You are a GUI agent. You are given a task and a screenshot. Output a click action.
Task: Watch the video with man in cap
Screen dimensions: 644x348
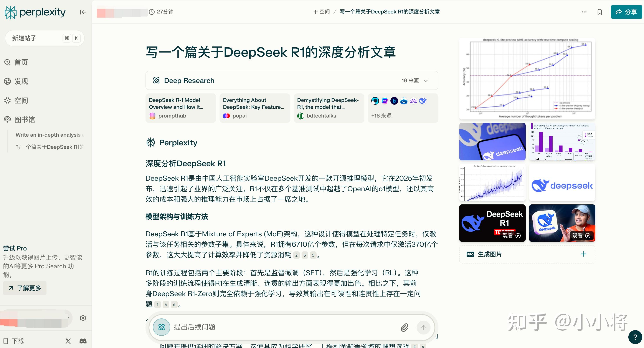[x=562, y=223]
